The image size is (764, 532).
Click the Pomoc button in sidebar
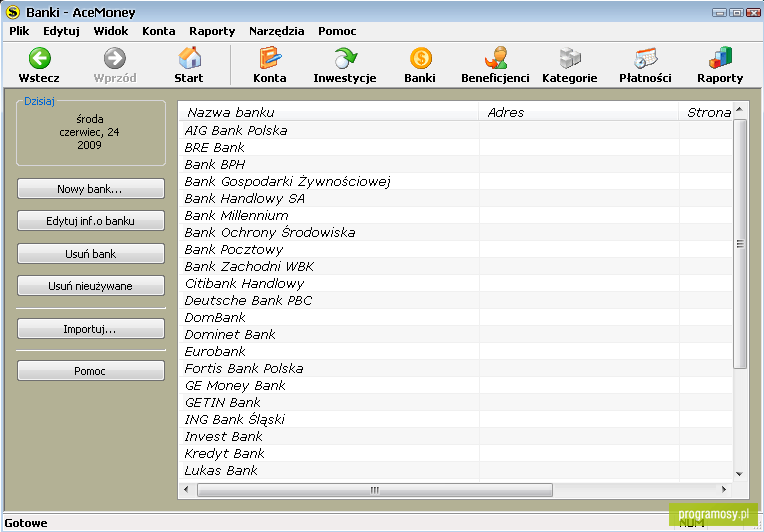click(x=91, y=371)
